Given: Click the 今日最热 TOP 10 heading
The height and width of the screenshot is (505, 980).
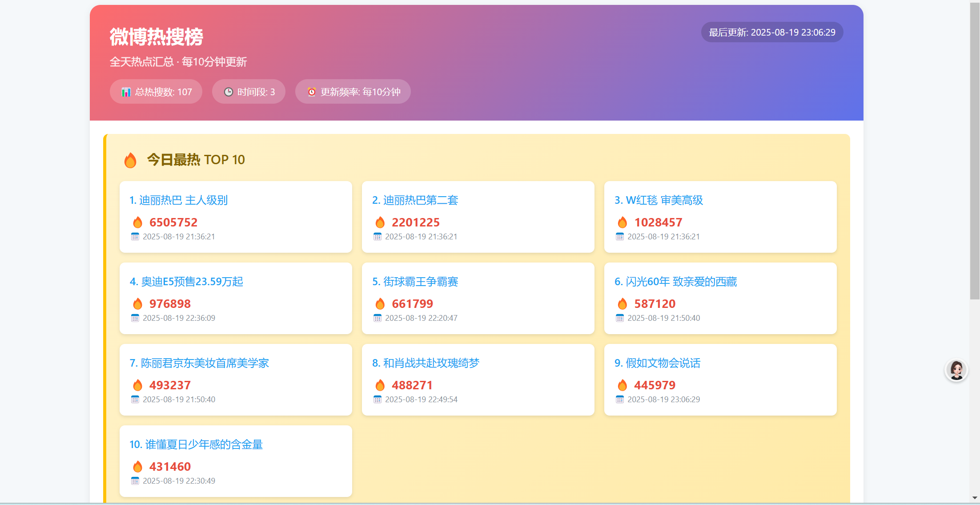Looking at the screenshot, I should point(196,160).
